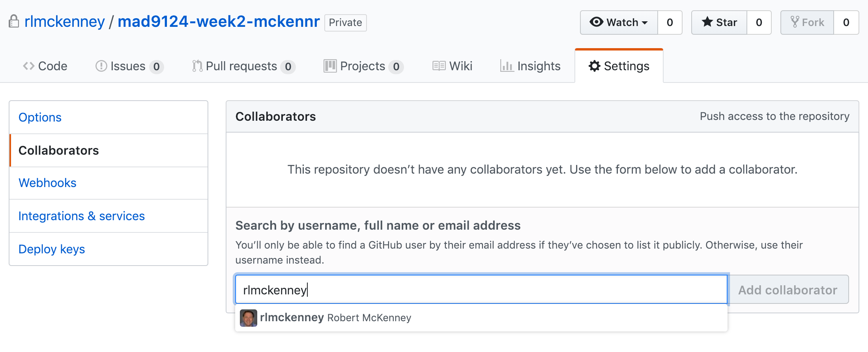
Task: Go to the Projects tab label
Action: [x=363, y=66]
